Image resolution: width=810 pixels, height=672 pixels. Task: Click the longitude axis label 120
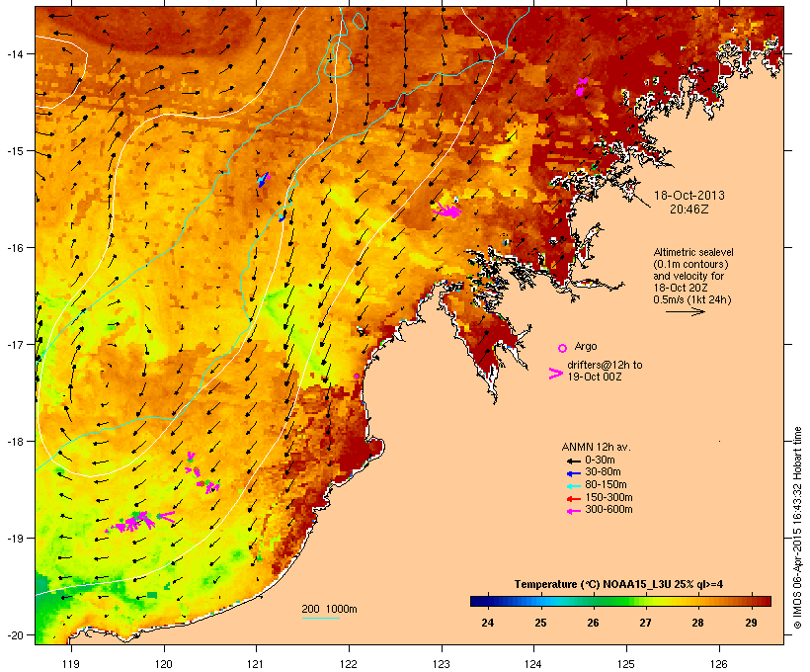pyautogui.click(x=164, y=664)
